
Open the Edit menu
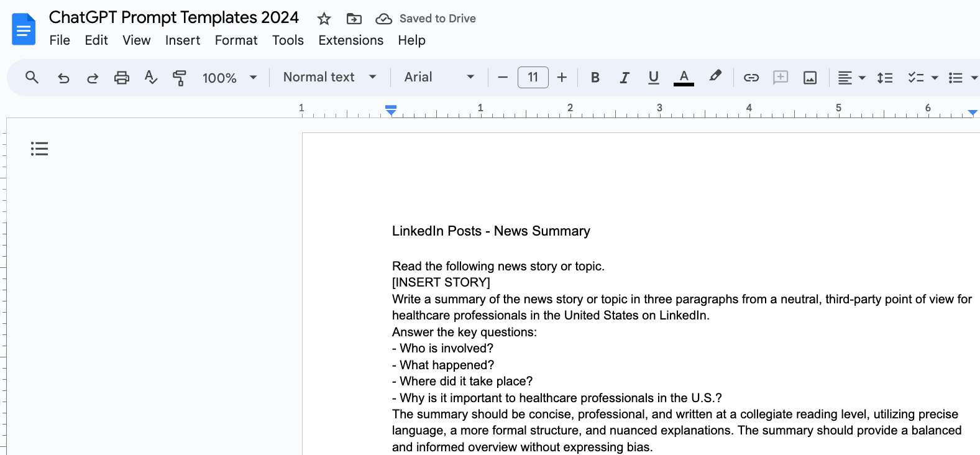coord(96,40)
